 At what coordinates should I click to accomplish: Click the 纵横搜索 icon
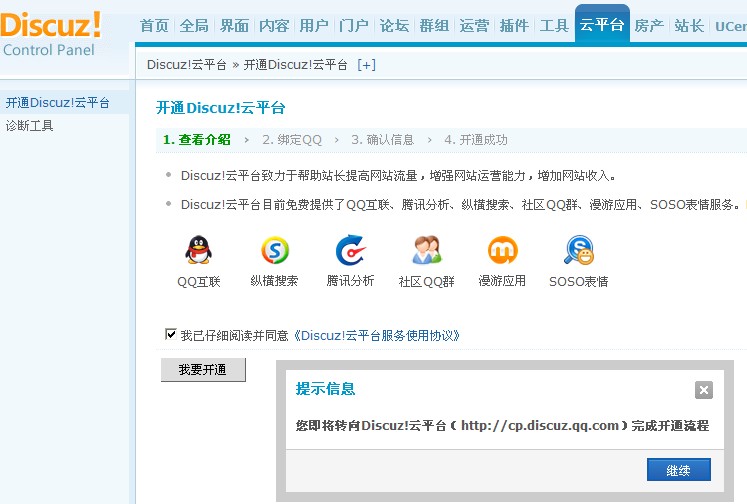click(x=274, y=250)
